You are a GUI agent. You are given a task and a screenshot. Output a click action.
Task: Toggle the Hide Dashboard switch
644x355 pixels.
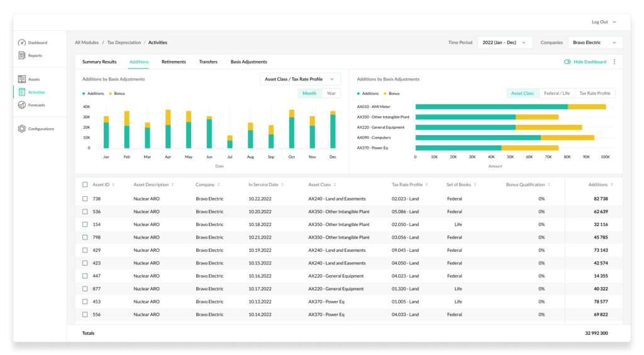tap(567, 62)
